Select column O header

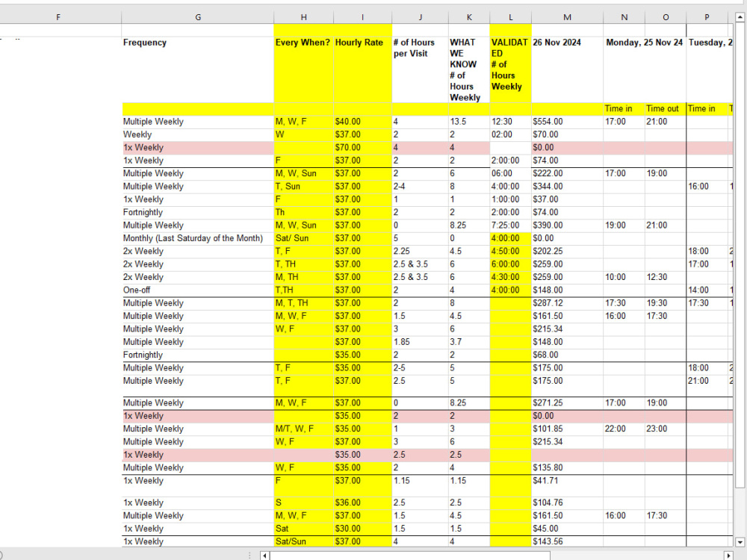tap(666, 17)
